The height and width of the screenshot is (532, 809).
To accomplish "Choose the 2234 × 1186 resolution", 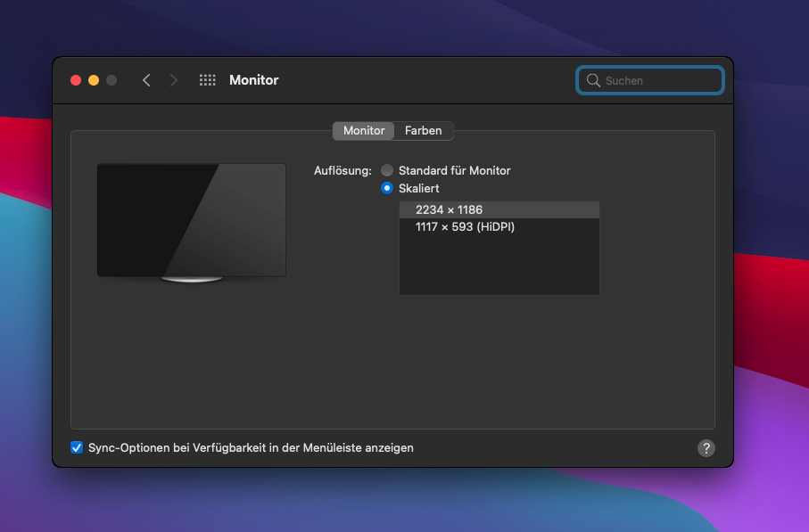I will point(499,209).
